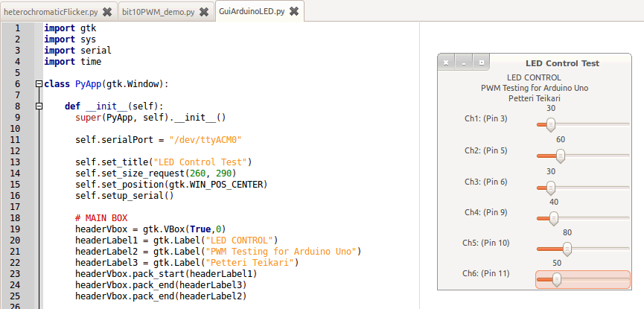The image size is (644, 309).
Task: Click the "LED Control Test" string on line 13
Action: click(x=200, y=162)
